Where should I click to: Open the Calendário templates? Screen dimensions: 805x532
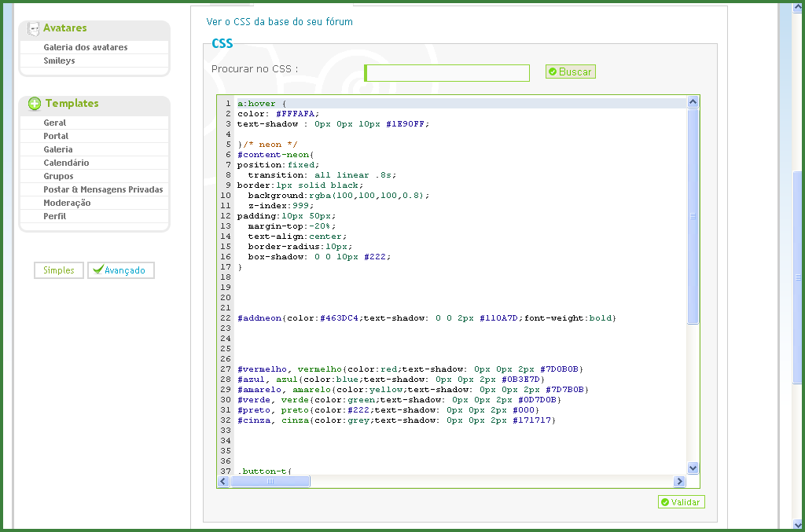click(x=66, y=163)
